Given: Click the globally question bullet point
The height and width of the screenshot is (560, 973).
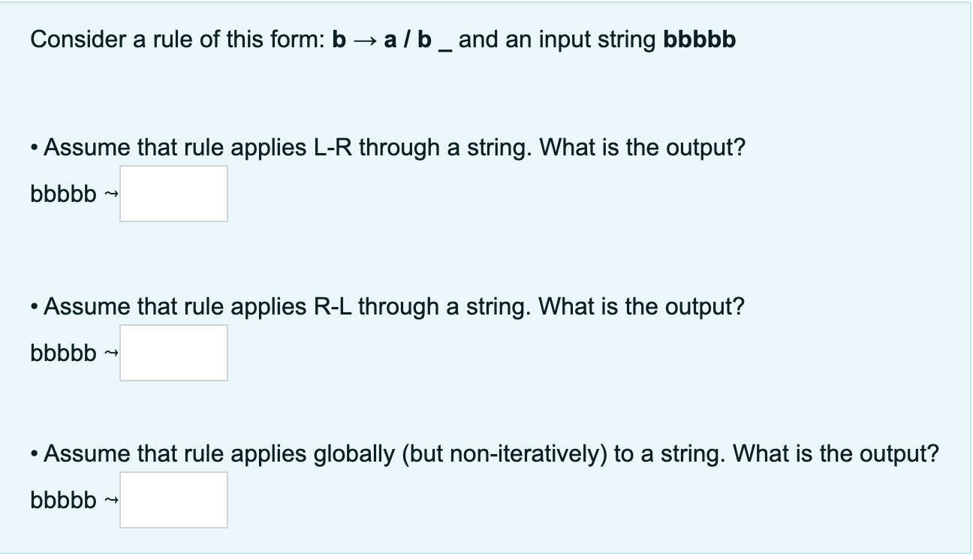Looking at the screenshot, I should click(33, 453).
